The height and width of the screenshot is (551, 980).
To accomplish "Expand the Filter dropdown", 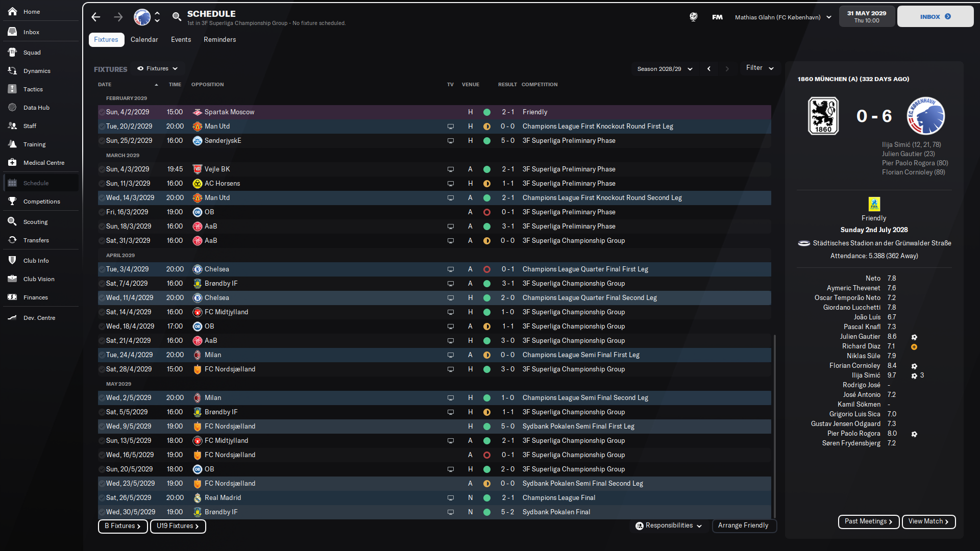I will 759,68.
